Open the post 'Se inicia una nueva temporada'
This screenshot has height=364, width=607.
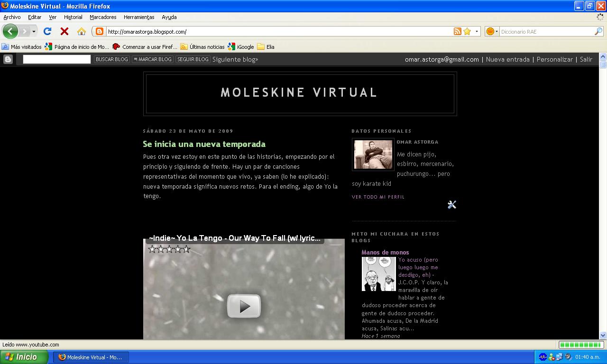point(204,144)
